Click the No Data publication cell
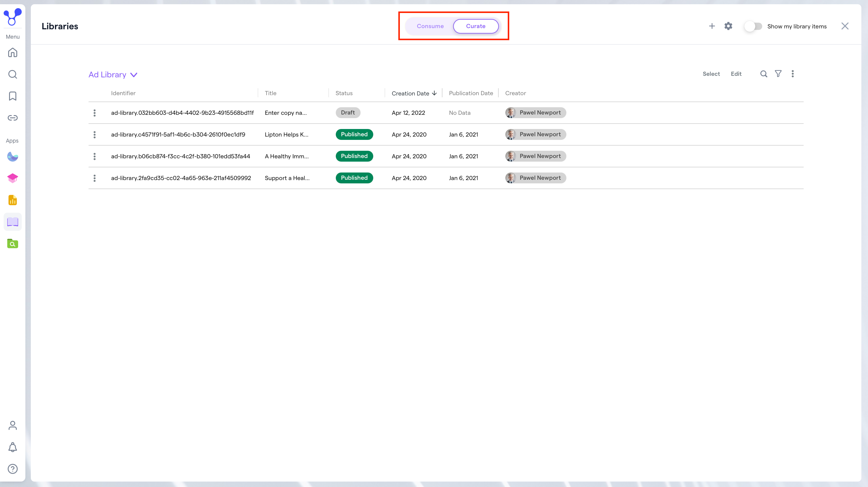 (460, 113)
